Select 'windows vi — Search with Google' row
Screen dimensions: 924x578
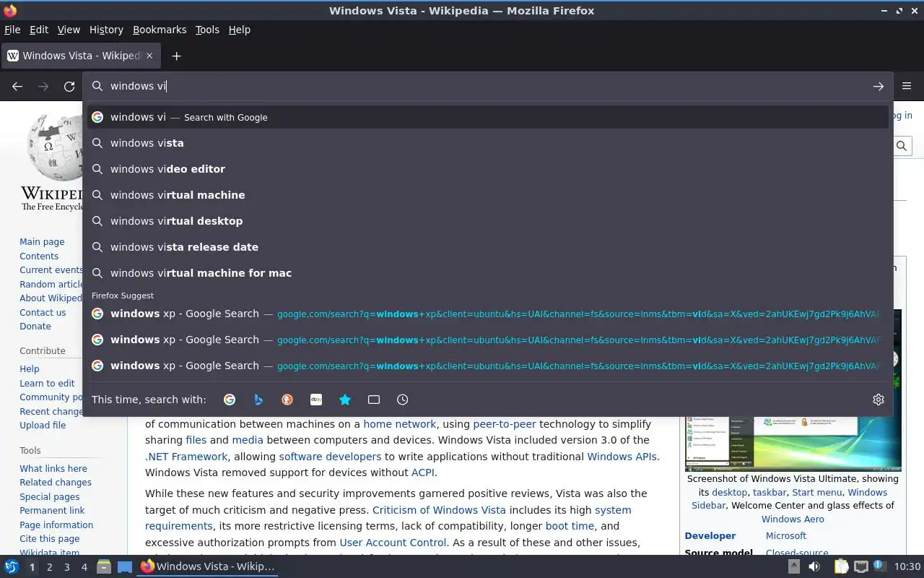click(x=488, y=117)
